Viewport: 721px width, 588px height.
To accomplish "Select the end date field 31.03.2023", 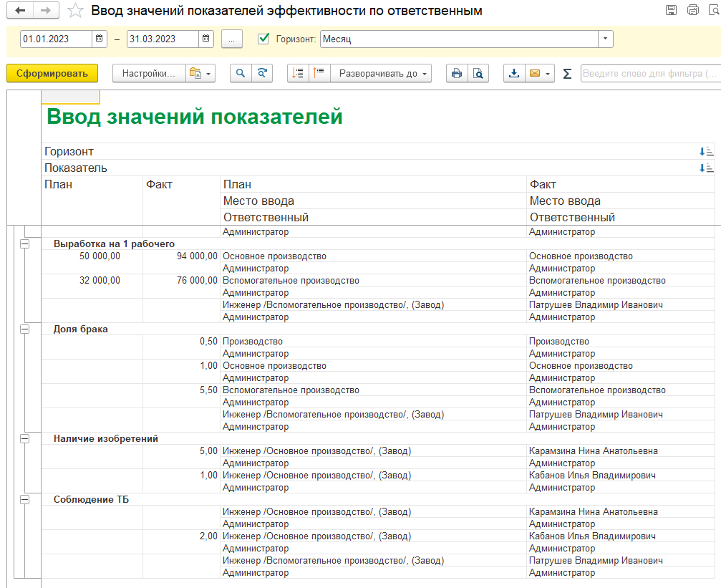I will point(163,39).
